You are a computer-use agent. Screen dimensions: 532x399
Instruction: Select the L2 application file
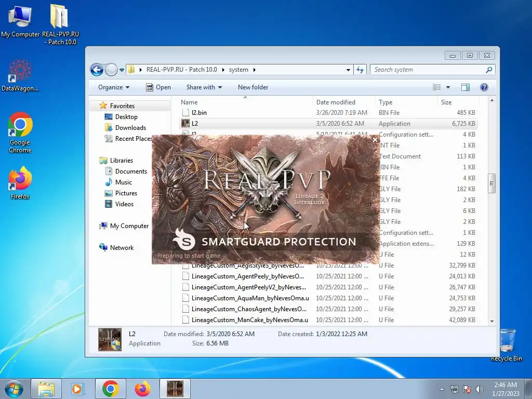(x=328, y=124)
